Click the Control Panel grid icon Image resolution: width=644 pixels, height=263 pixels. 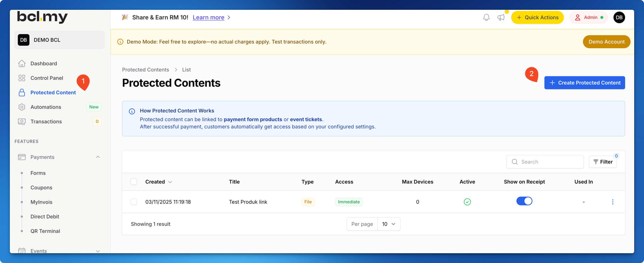[22, 78]
